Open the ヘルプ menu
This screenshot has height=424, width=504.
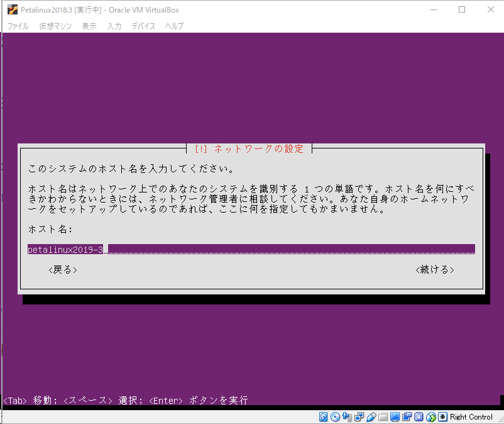[x=173, y=26]
